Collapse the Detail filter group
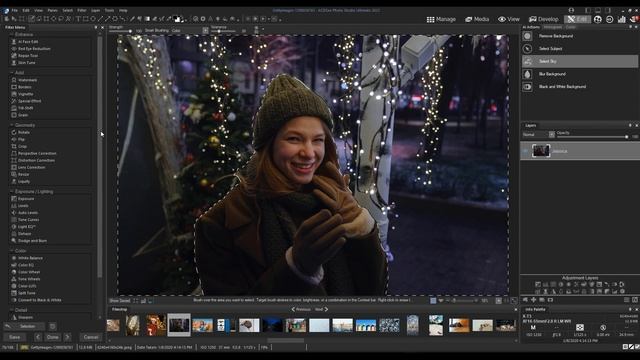Viewport: 640px width, 360px height. coord(11,310)
